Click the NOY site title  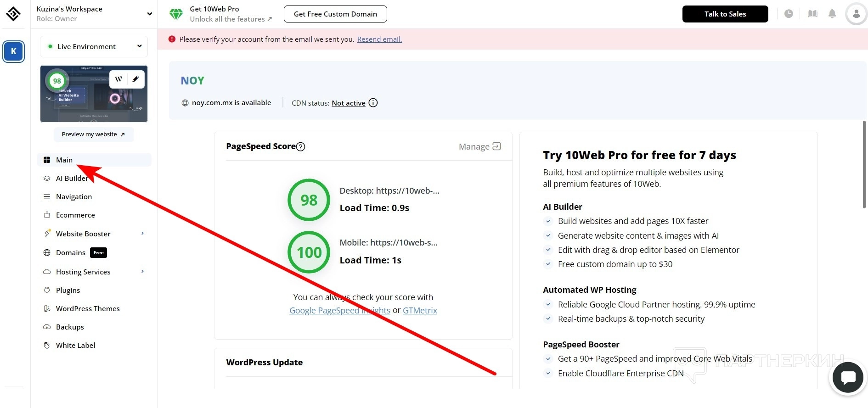(x=192, y=81)
